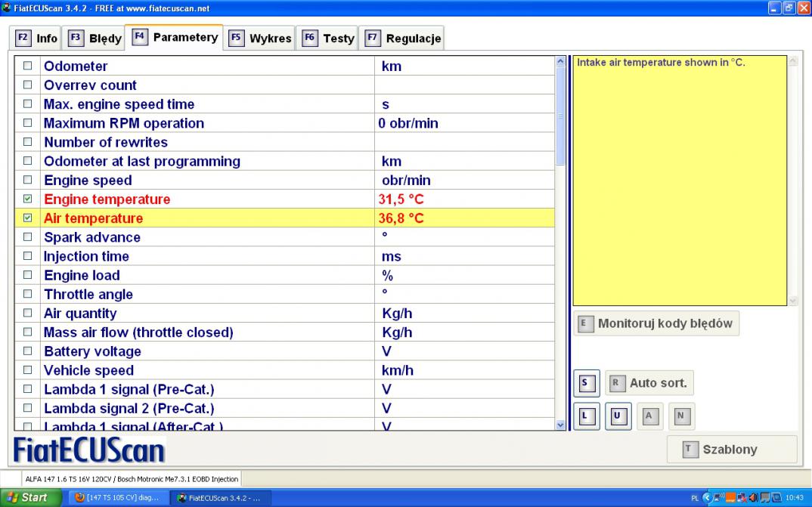Tick the Engine speed checkbox

click(28, 181)
